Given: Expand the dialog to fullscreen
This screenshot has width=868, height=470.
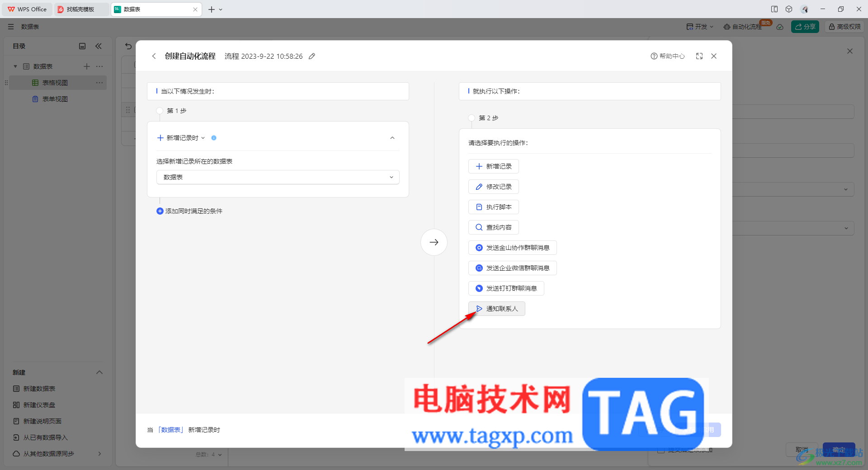Looking at the screenshot, I should point(699,56).
